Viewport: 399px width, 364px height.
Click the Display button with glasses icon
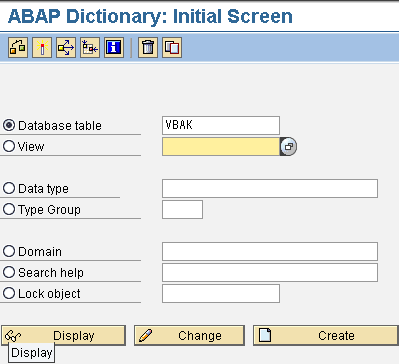point(63,335)
